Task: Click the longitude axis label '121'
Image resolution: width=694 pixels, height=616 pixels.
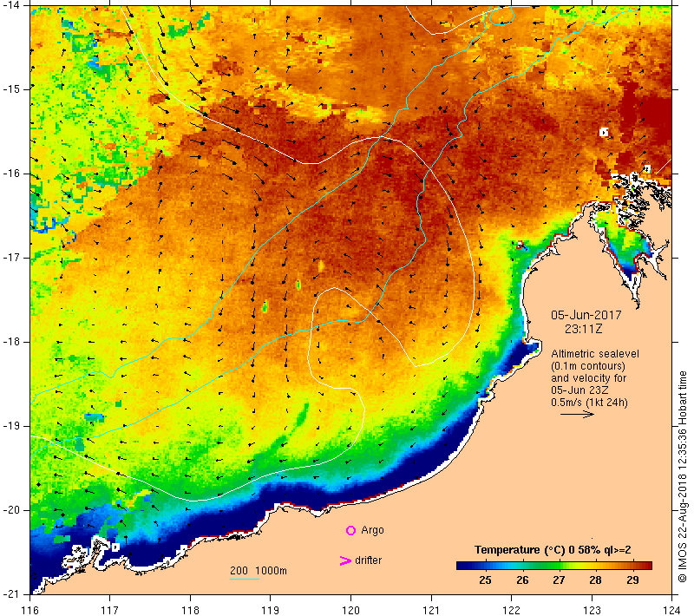Action: point(431,610)
